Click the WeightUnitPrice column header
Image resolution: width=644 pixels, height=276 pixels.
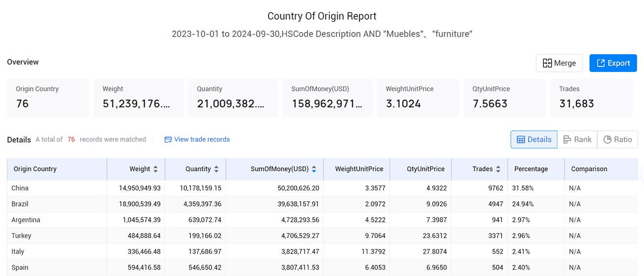(357, 169)
